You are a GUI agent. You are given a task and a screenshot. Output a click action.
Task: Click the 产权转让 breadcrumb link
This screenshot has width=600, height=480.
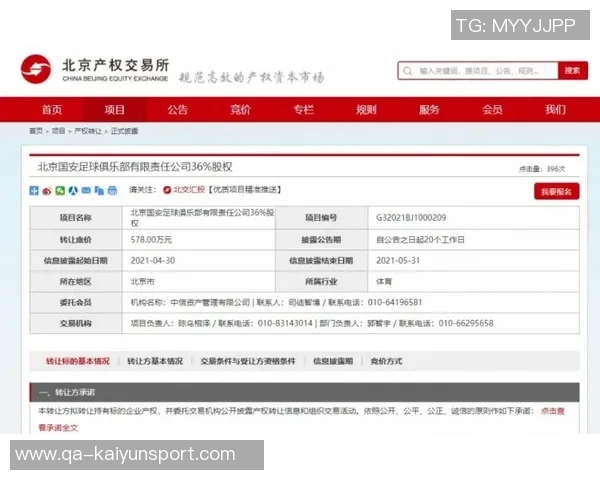[88, 131]
